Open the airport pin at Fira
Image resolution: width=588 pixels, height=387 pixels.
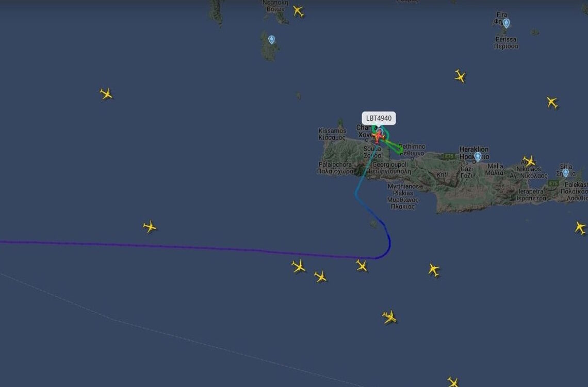[x=507, y=23]
